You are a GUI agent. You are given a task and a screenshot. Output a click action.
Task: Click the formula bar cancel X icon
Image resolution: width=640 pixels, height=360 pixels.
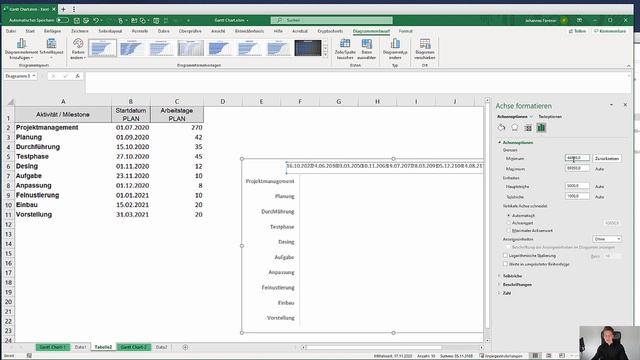click(53, 76)
